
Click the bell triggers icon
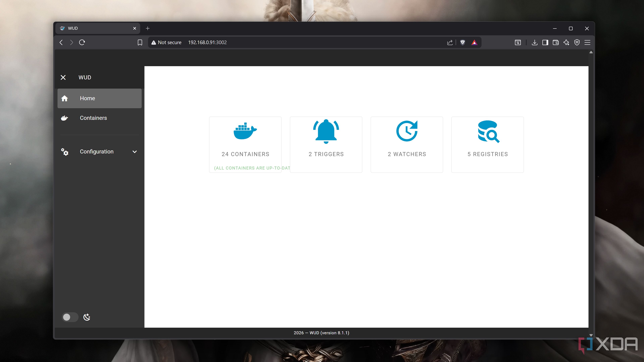tap(326, 131)
